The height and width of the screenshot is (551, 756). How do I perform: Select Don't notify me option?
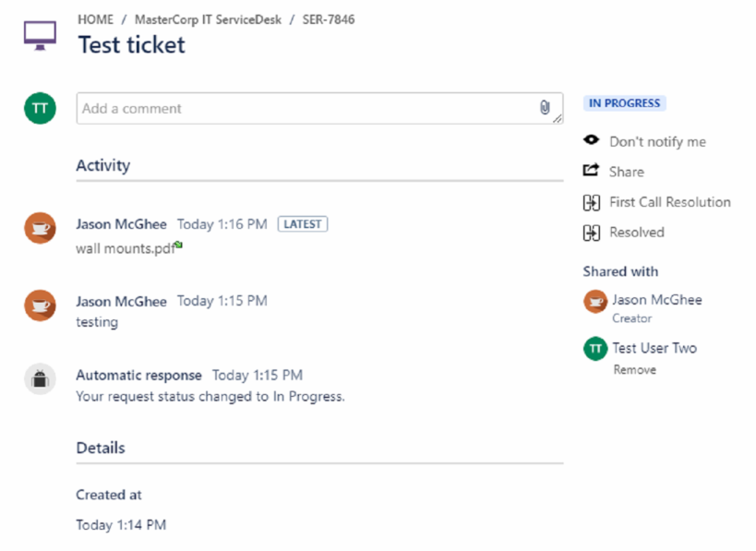tap(657, 142)
